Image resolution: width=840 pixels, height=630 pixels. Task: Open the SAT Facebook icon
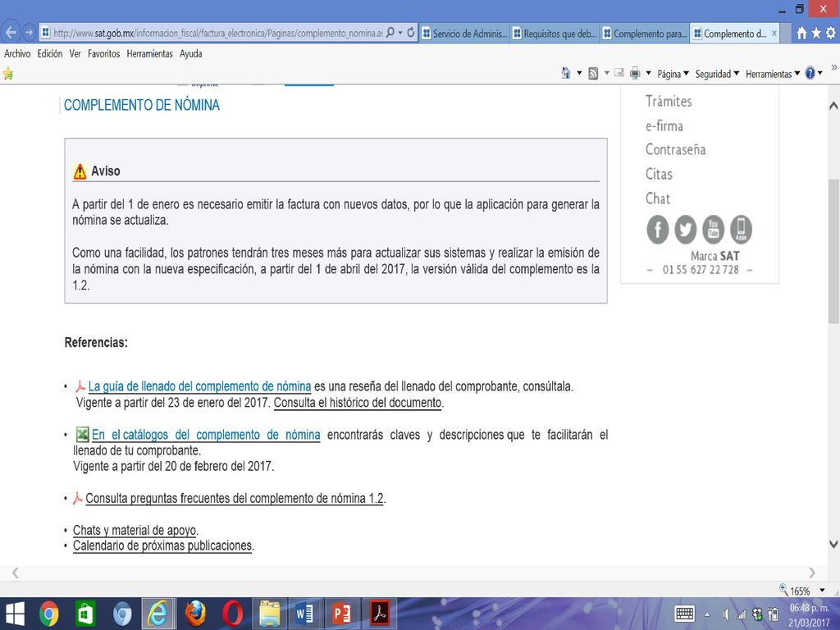(x=657, y=230)
